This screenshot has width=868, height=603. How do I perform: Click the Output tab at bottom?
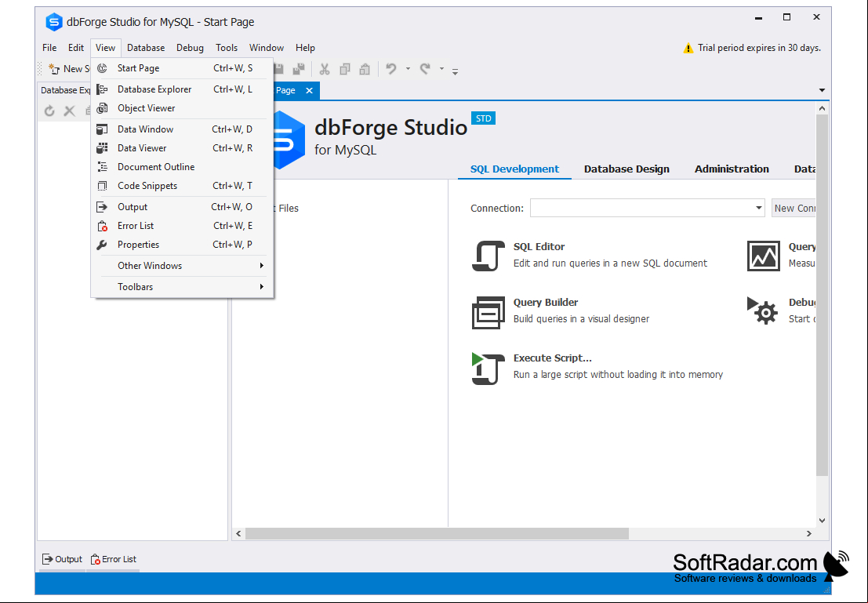[x=63, y=559]
